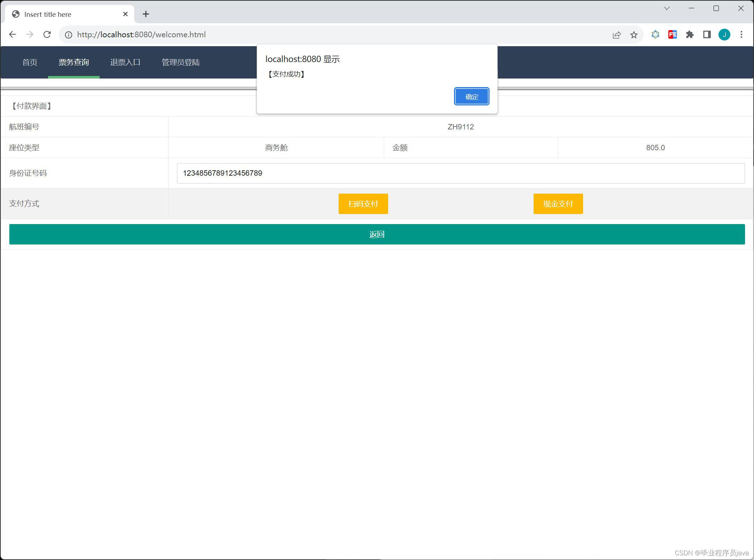
Task: Go to 首页 in navigation bar
Action: (30, 62)
